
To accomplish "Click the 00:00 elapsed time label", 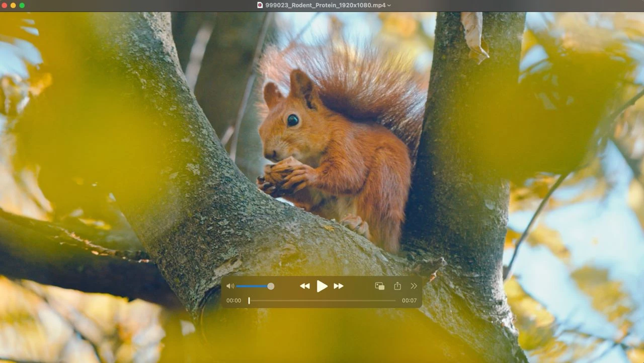I will (x=233, y=301).
